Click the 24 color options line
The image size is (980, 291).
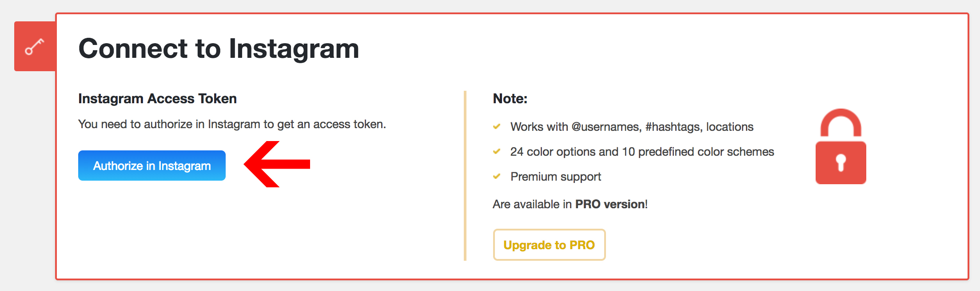pos(642,152)
